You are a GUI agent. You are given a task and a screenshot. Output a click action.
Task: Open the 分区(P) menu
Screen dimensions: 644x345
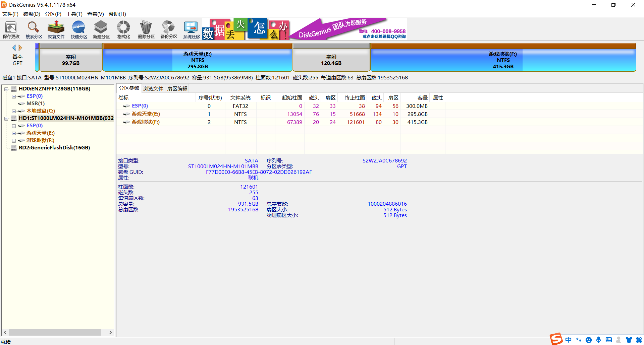pyautogui.click(x=53, y=14)
